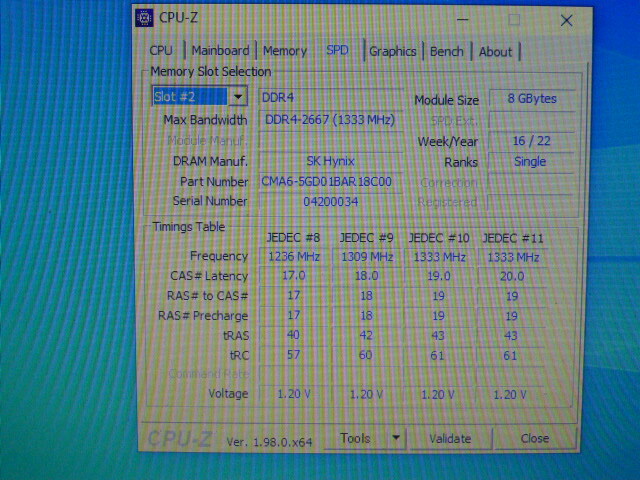Image resolution: width=640 pixels, height=480 pixels.
Task: Click the Max Bandwidth label
Action: point(205,120)
